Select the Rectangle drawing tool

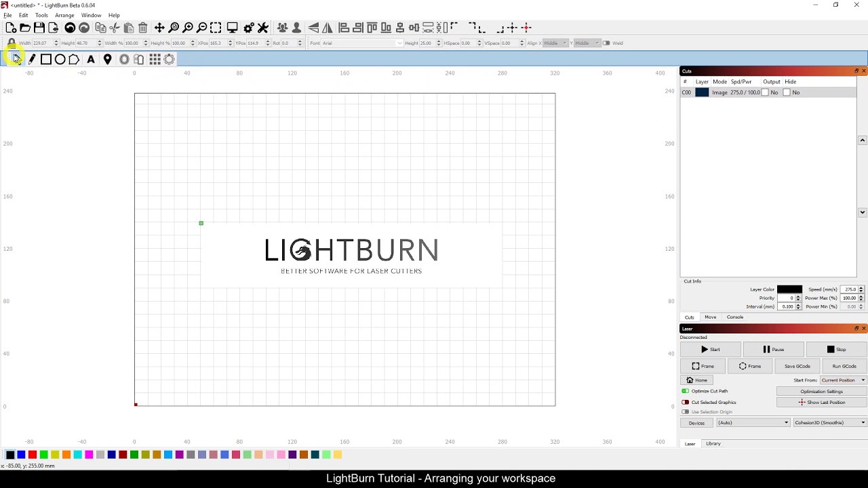tap(45, 60)
